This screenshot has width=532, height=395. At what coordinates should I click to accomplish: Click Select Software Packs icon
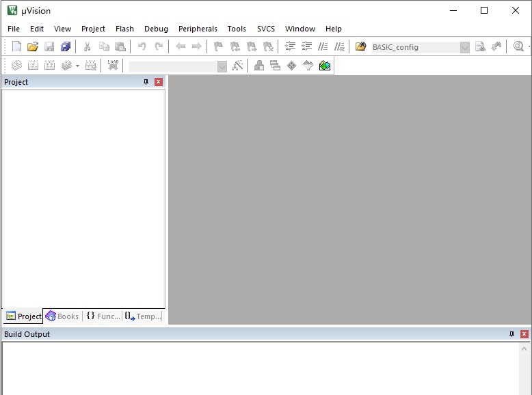click(x=308, y=65)
